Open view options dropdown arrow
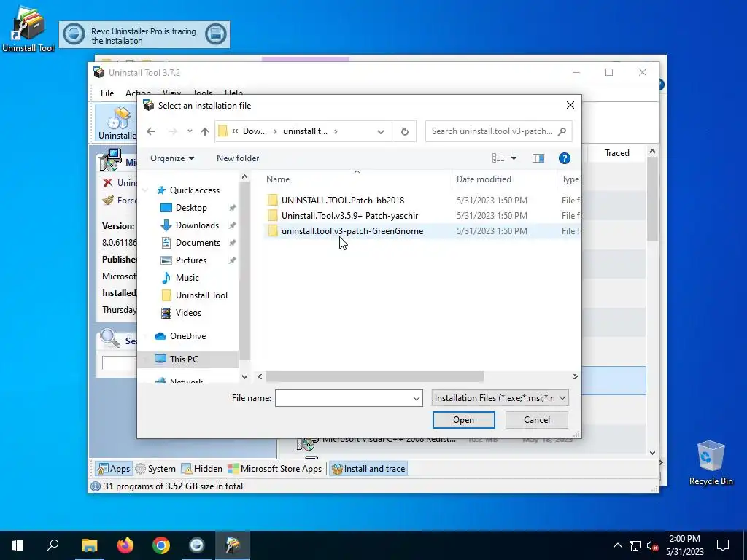 point(514,158)
